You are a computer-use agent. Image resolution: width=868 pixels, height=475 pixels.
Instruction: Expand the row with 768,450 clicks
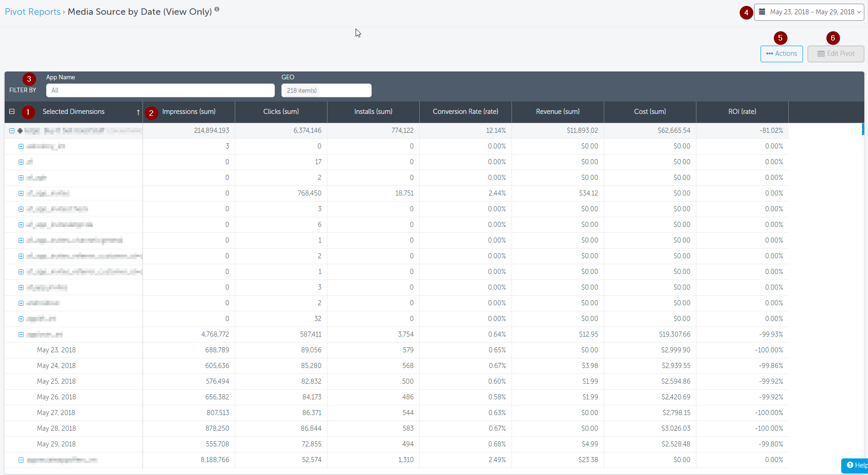21,194
